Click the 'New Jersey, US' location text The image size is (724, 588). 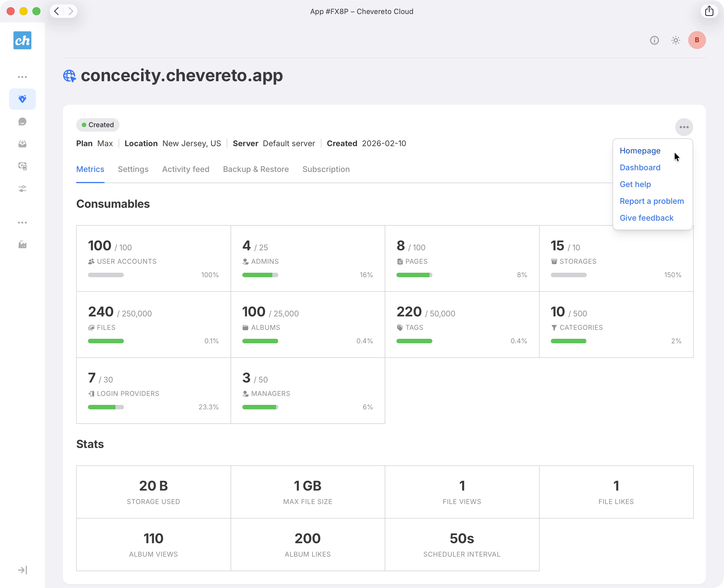click(192, 144)
